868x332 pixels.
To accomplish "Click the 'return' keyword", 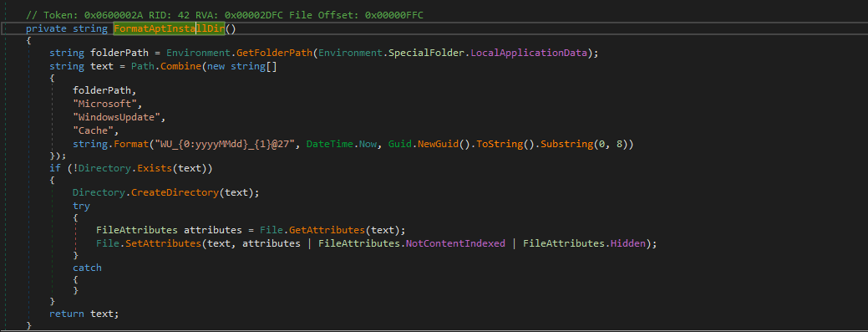I will coord(67,314).
